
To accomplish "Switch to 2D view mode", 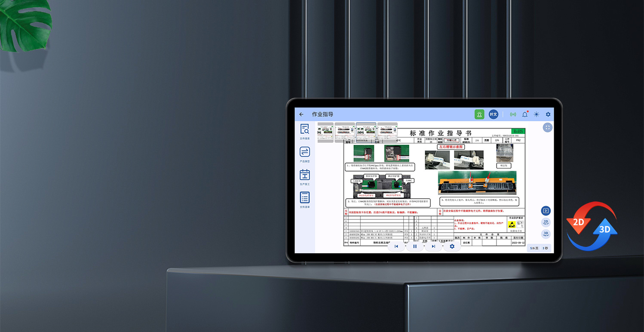I will pyautogui.click(x=546, y=222).
